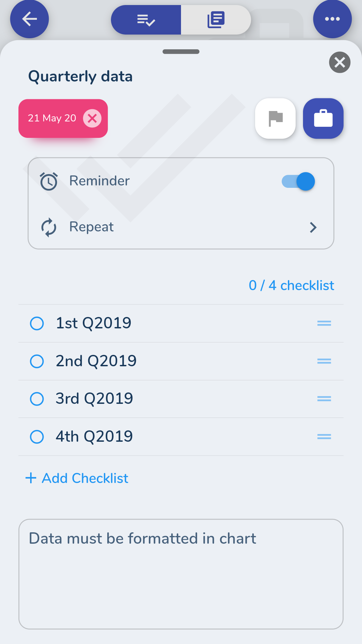This screenshot has width=362, height=644.
Task: Expand the Repeat options chevron
Action: click(x=313, y=227)
